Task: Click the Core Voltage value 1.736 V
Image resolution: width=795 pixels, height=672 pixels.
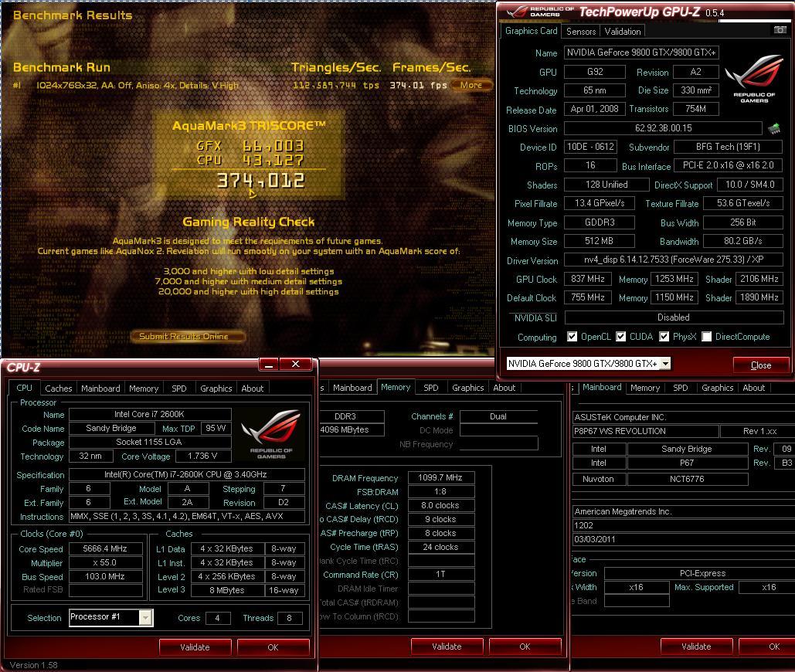Action: coord(202,456)
